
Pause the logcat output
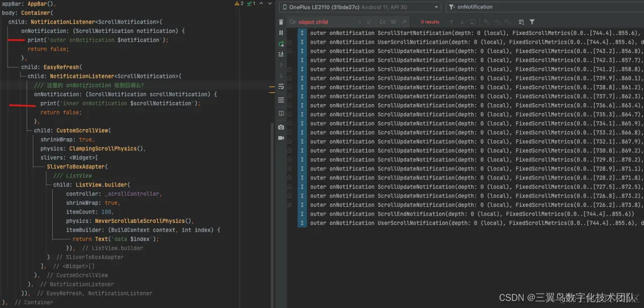pos(281,33)
